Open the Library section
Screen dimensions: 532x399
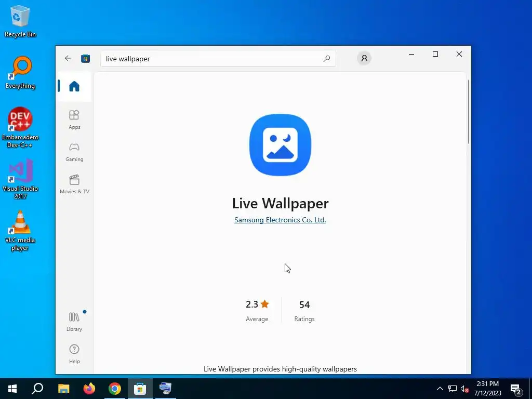[x=74, y=321]
